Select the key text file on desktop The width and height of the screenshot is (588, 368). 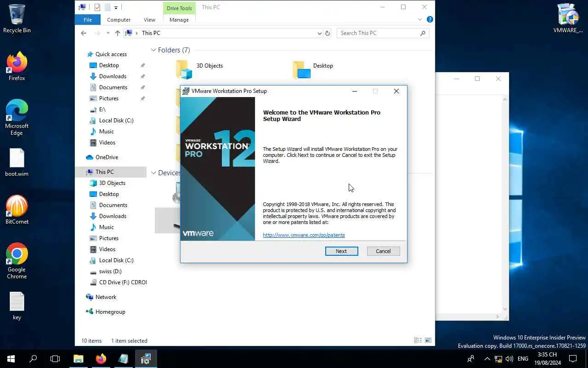click(x=17, y=306)
